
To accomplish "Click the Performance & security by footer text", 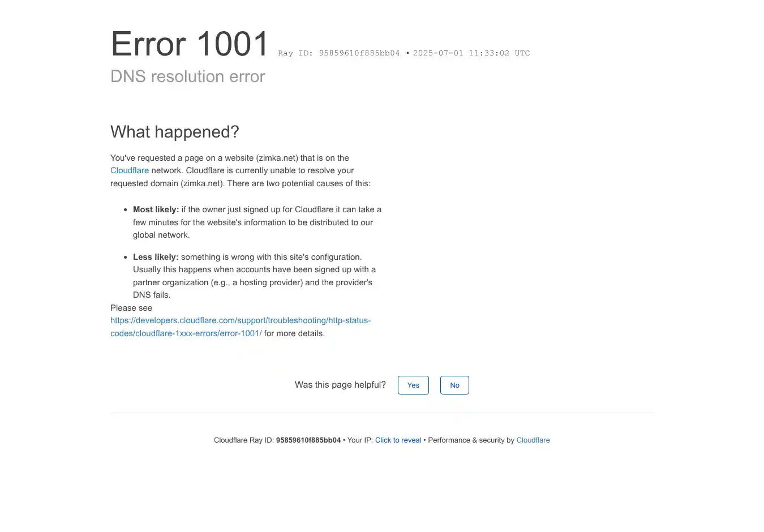I will tap(471, 440).
